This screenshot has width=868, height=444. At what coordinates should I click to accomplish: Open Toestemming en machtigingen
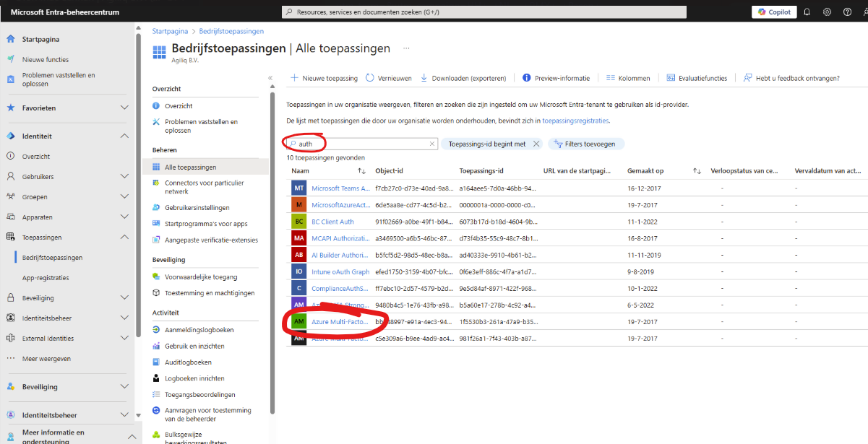click(x=210, y=293)
